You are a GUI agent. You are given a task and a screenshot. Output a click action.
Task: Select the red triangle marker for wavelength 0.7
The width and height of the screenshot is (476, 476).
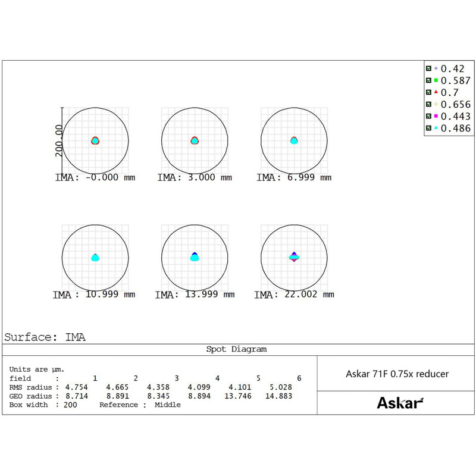click(x=436, y=91)
